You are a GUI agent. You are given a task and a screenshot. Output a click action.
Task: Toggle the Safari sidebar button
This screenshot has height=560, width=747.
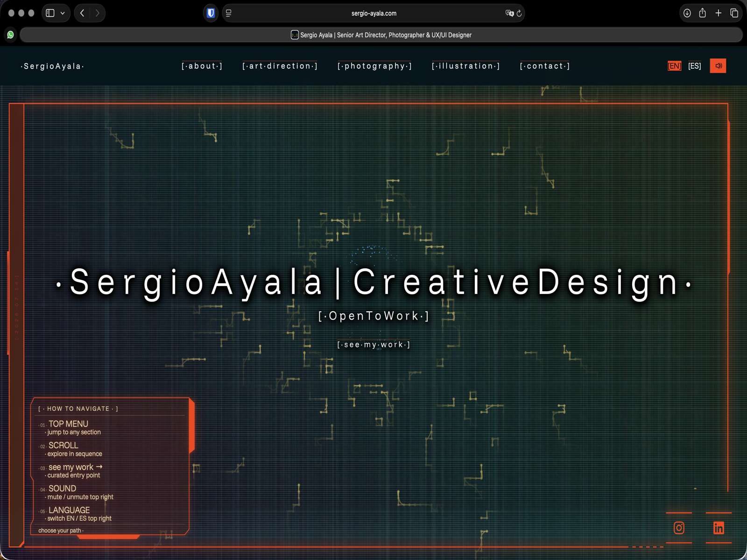coord(50,13)
